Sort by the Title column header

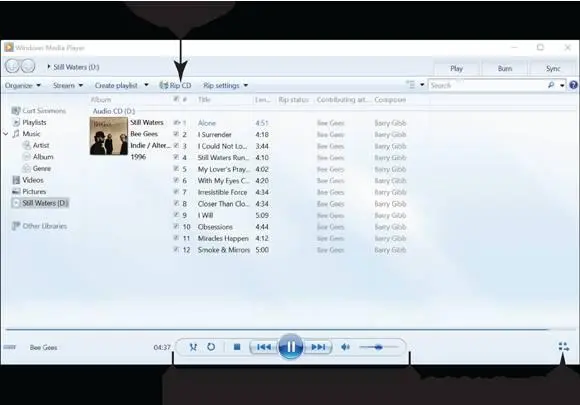point(204,99)
